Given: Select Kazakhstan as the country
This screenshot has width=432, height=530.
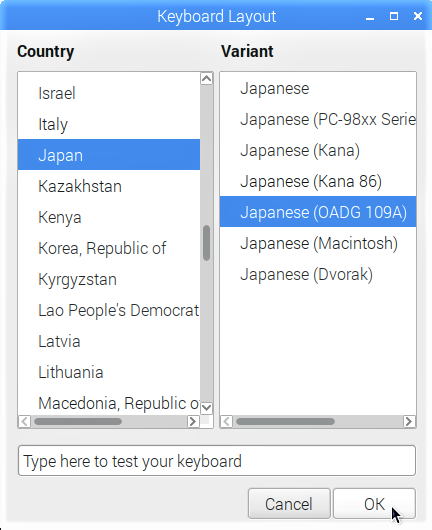Looking at the screenshot, I should (x=109, y=186).
